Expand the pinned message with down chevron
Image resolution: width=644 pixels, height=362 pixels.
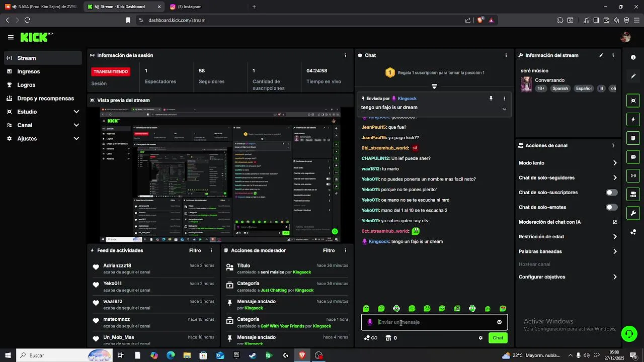(x=504, y=109)
